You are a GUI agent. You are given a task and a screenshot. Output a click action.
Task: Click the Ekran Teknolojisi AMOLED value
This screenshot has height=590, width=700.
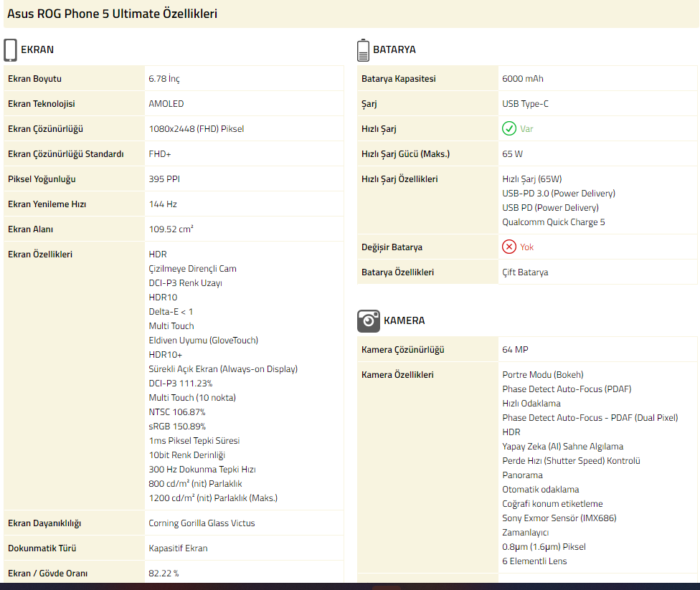(x=166, y=104)
